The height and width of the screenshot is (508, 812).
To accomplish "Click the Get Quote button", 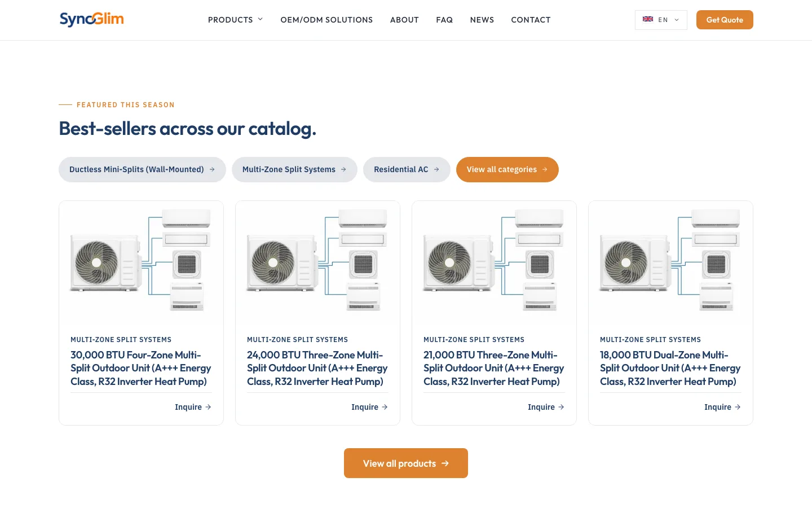I will 725,20.
